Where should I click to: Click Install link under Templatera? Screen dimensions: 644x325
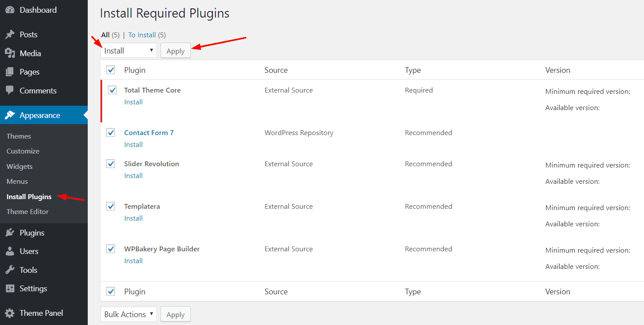click(x=133, y=218)
